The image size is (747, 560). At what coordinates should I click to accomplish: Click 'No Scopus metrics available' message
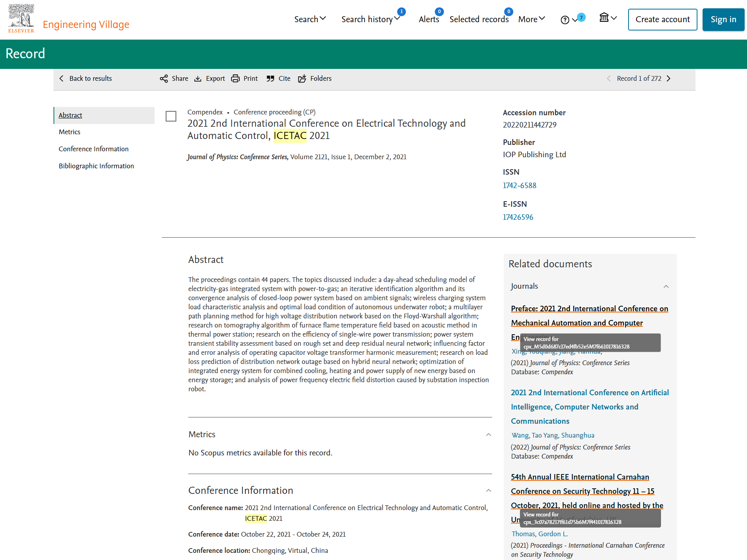pos(260,453)
